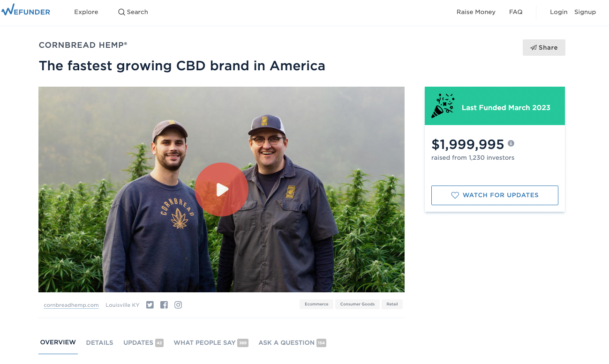Image resolution: width=609 pixels, height=364 pixels.
Task: Open Cornbread Hemp's Facebook page
Action: (x=164, y=305)
